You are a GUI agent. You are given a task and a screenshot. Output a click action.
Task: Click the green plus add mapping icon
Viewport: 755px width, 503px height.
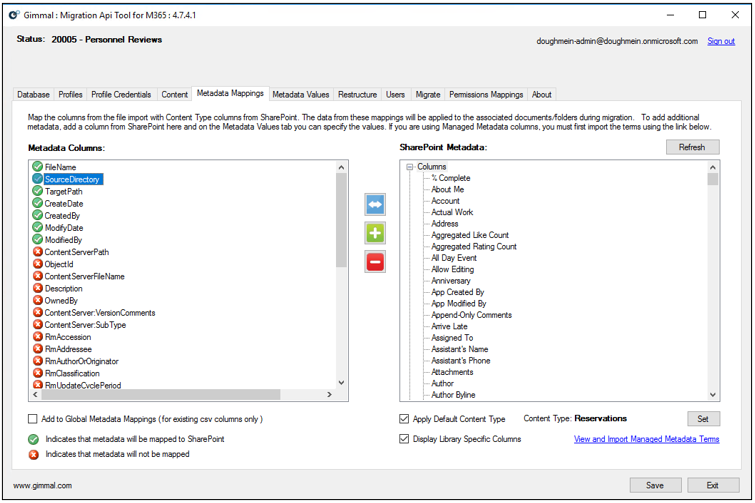(375, 233)
